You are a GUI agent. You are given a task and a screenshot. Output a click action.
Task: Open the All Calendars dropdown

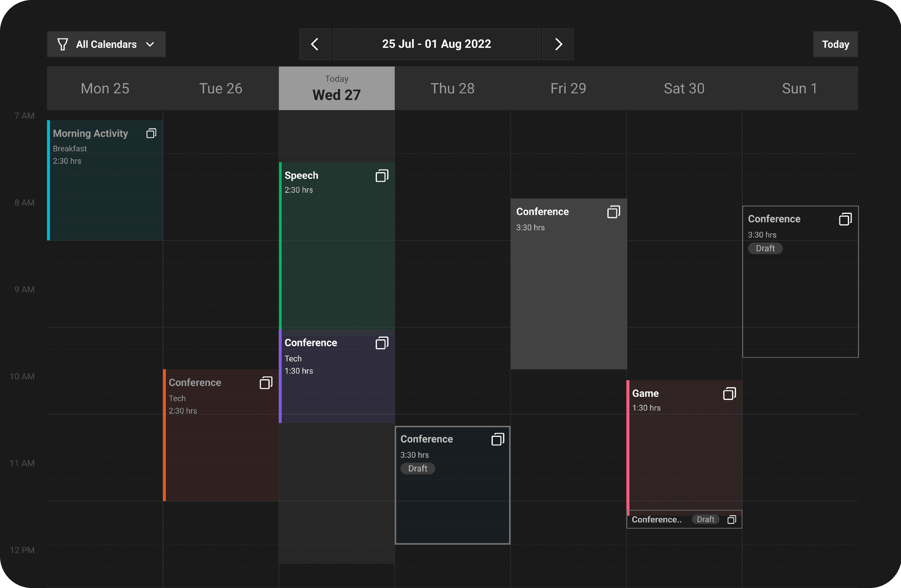(x=106, y=44)
